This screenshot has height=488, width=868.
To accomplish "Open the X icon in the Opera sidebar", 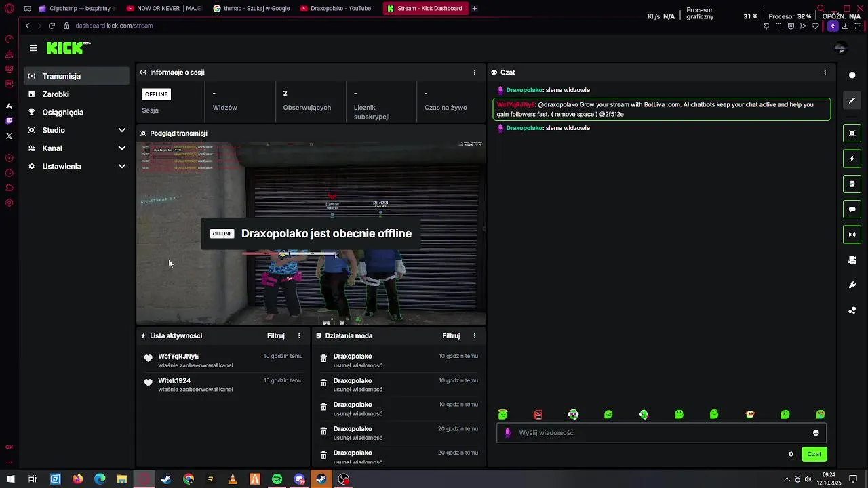I will tap(9, 136).
